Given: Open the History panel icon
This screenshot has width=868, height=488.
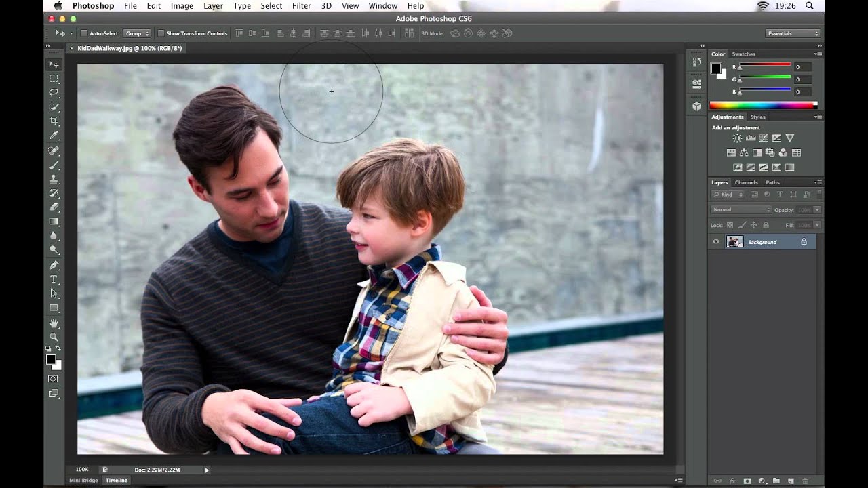Looking at the screenshot, I should tap(696, 62).
